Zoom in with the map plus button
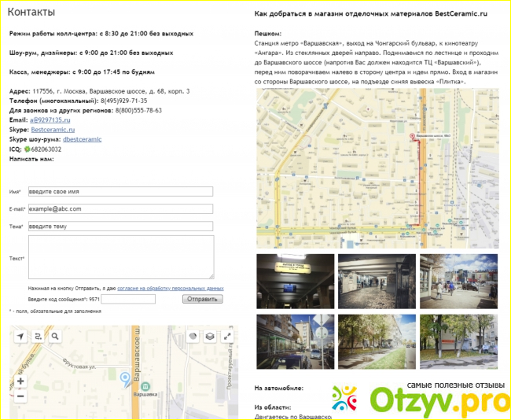511x420 pixels. coord(20,381)
